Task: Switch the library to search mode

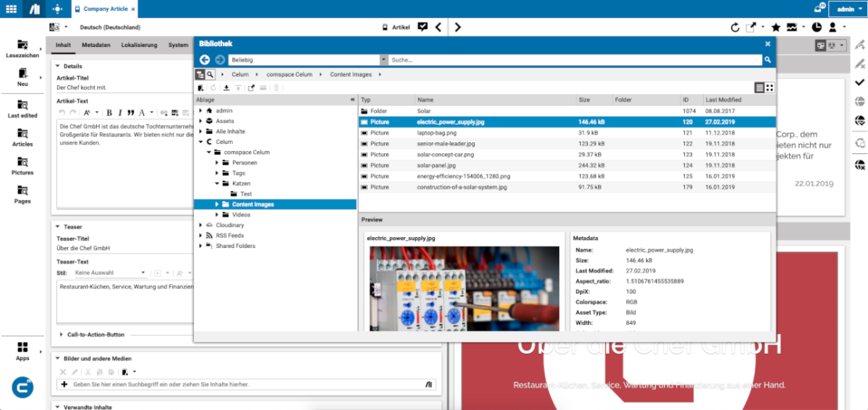Action: pos(210,74)
